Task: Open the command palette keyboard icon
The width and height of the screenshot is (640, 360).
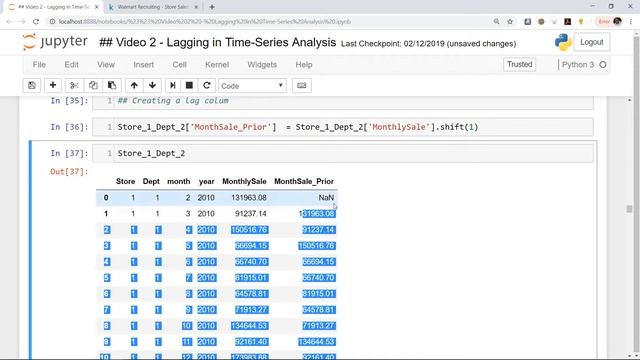Action: [302, 86]
